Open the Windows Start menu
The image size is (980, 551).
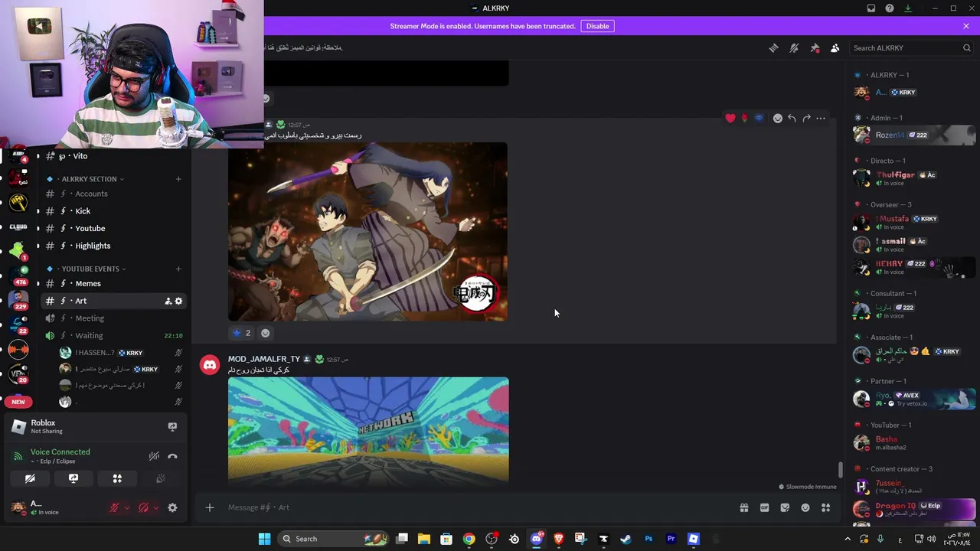[264, 539]
